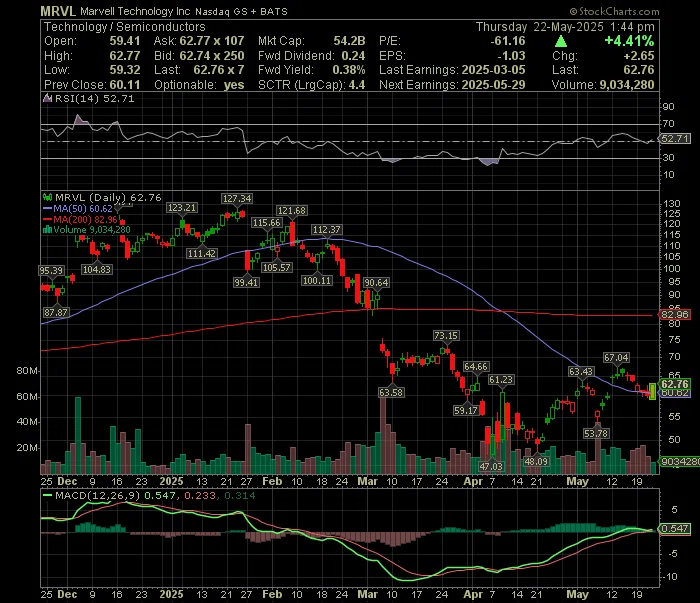Click the red MA(200) axis tag 82.96
This screenshot has width=700, height=603.
[x=675, y=315]
